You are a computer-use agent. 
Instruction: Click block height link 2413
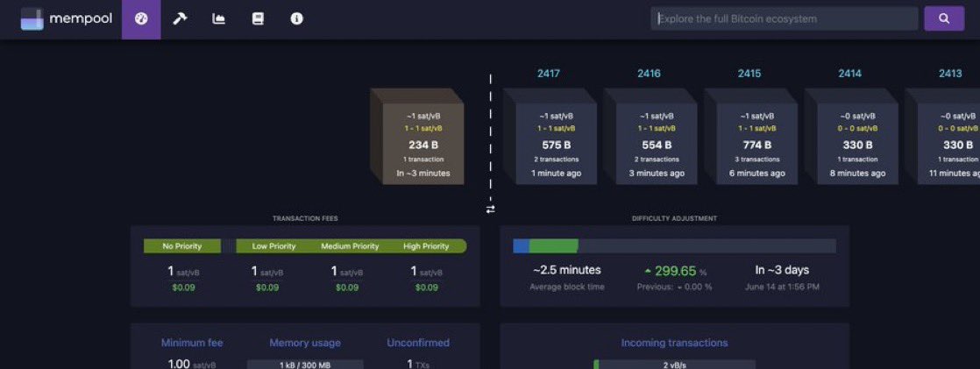pyautogui.click(x=950, y=74)
